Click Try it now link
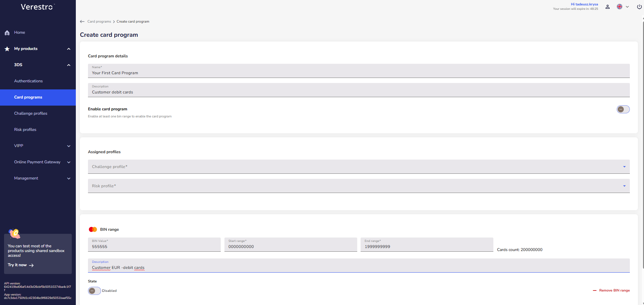644x305 pixels. [x=17, y=265]
